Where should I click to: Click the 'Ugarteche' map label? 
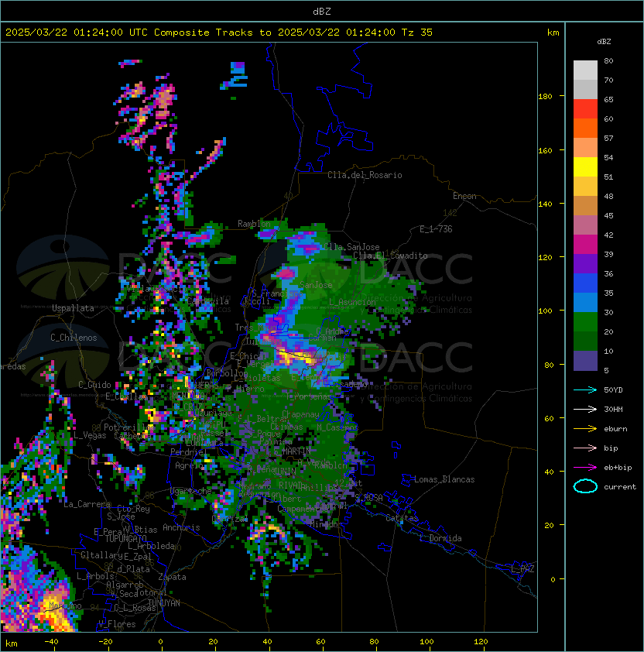[191, 491]
